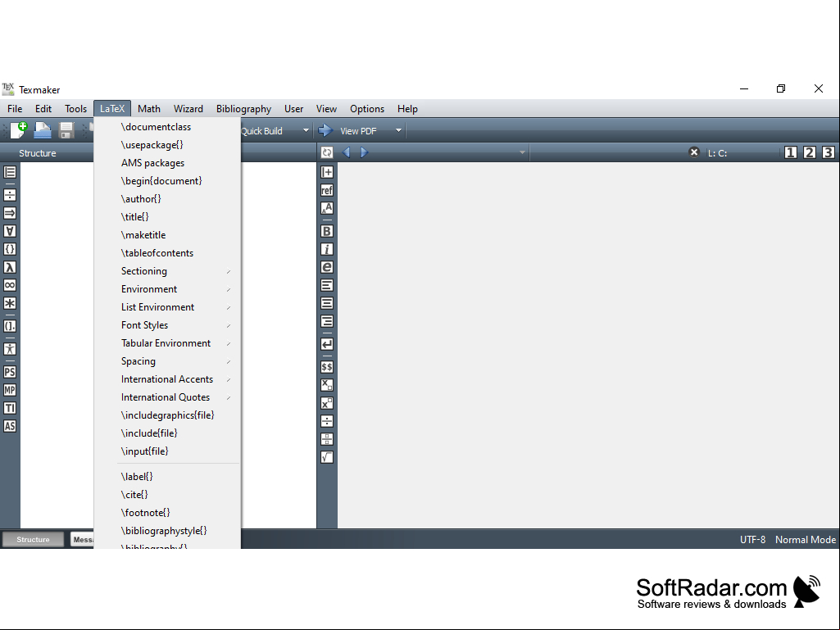Open the TI TikZ commands panel

(x=10, y=408)
